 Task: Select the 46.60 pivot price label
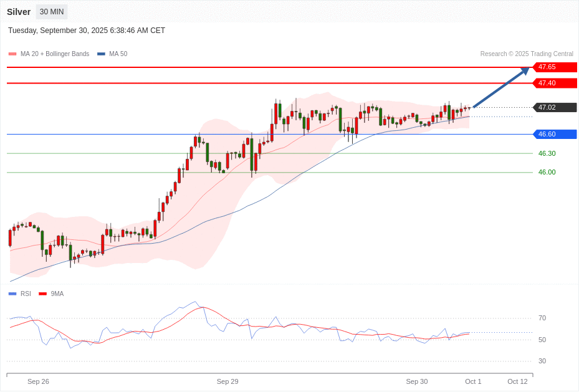pos(555,134)
